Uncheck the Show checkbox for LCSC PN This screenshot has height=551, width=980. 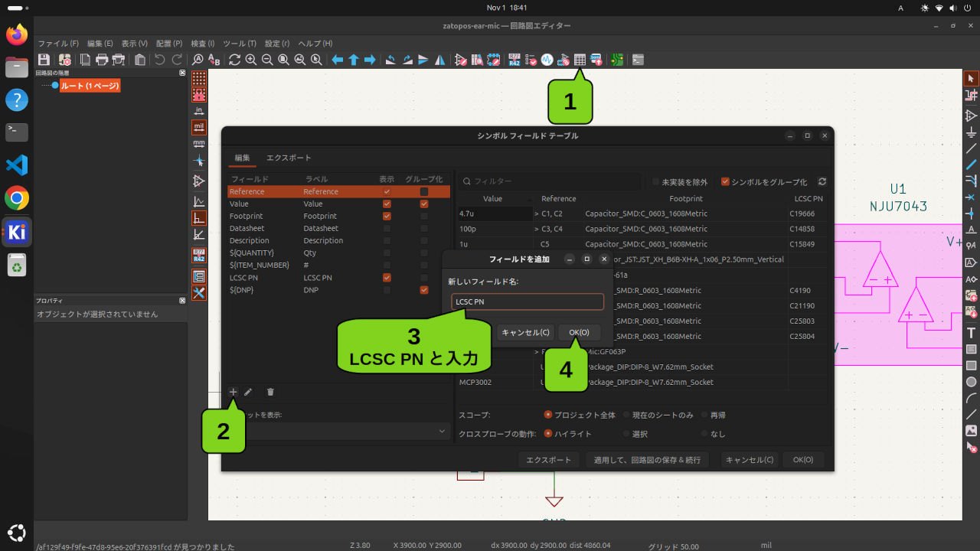[387, 277]
